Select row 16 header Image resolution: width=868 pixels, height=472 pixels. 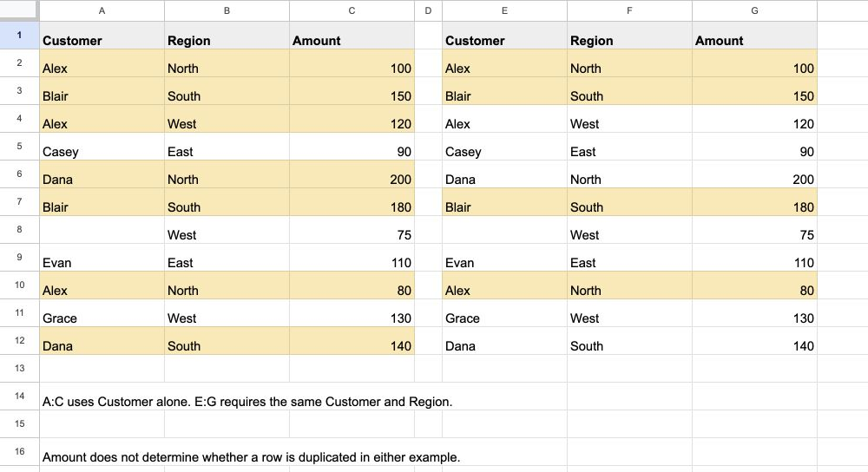(19, 451)
